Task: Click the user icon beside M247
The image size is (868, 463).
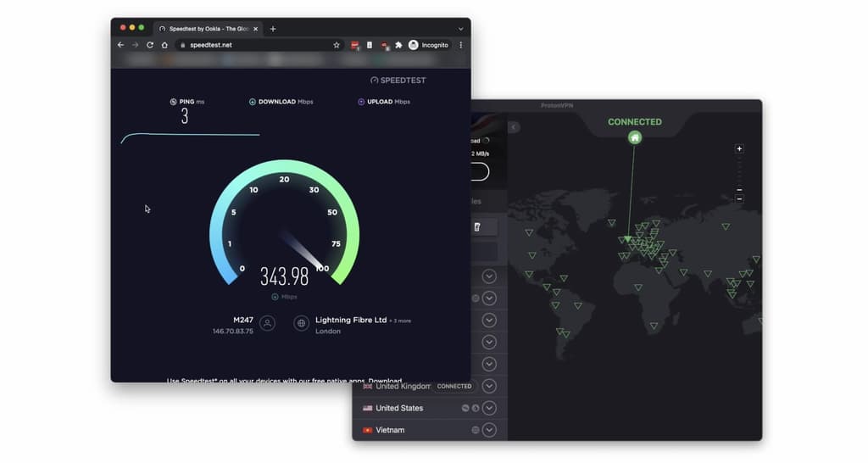Action: pos(267,323)
